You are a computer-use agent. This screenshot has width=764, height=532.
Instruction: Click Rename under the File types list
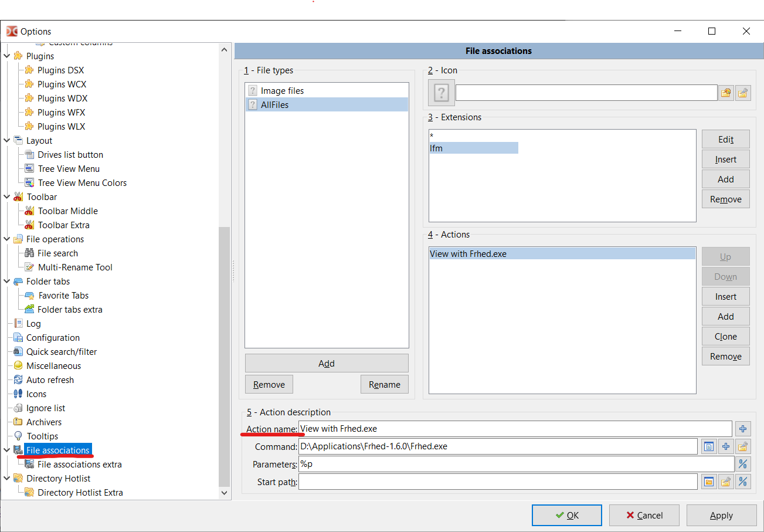(x=384, y=384)
